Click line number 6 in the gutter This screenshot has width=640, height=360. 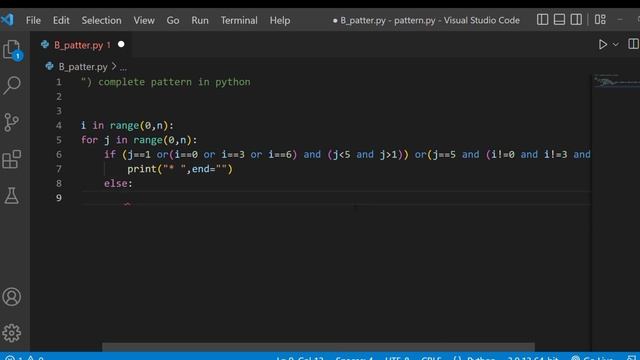pyautogui.click(x=59, y=154)
